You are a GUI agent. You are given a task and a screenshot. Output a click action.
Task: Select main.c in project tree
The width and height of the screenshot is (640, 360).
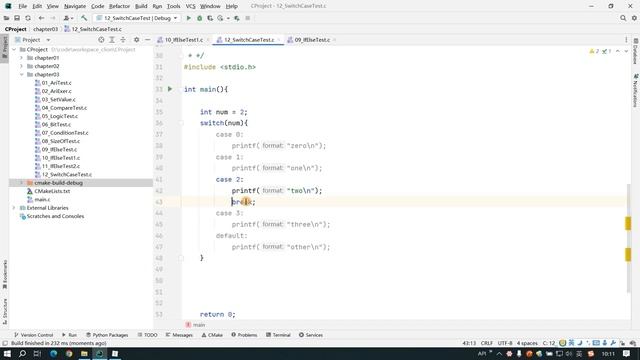(42, 200)
